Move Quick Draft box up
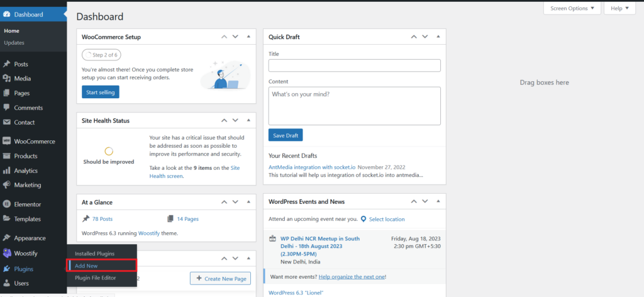This screenshot has width=644, height=297. tap(414, 36)
